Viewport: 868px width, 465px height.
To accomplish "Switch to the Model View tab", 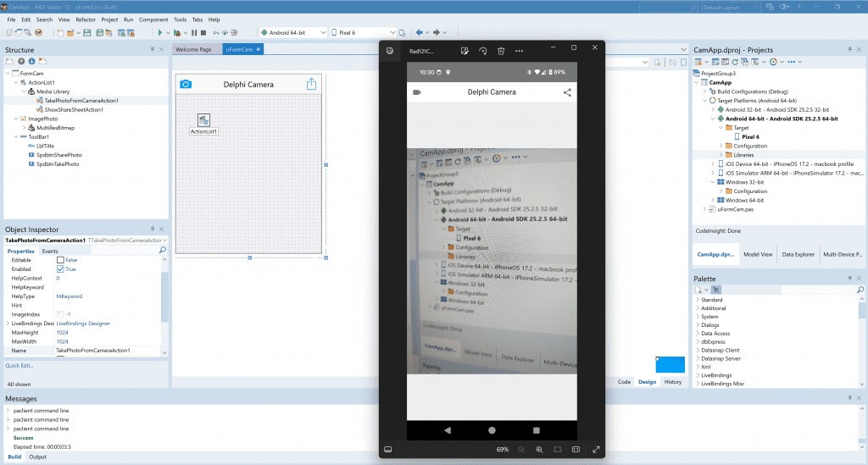I will 758,254.
